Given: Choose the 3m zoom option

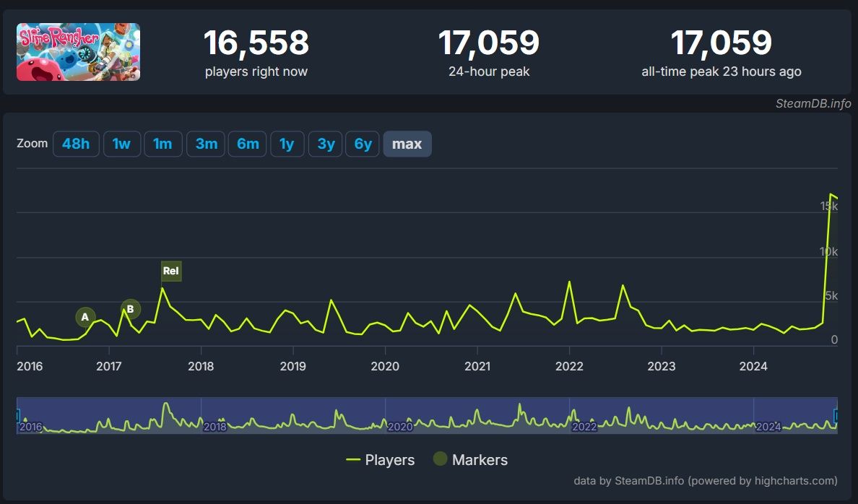Looking at the screenshot, I should tap(206, 144).
